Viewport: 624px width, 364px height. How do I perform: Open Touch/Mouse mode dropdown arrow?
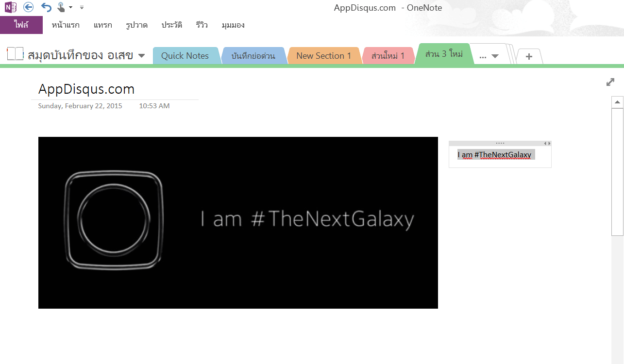click(x=71, y=7)
